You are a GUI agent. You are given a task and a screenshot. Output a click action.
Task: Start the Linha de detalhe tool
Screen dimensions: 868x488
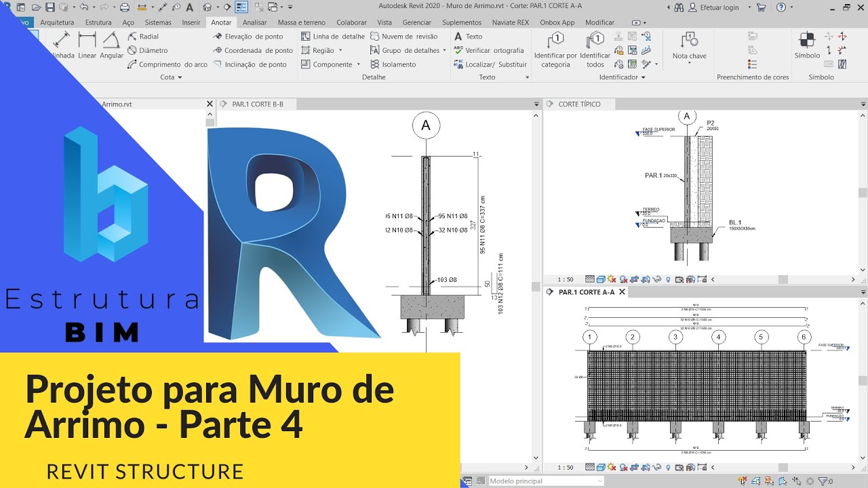click(333, 37)
